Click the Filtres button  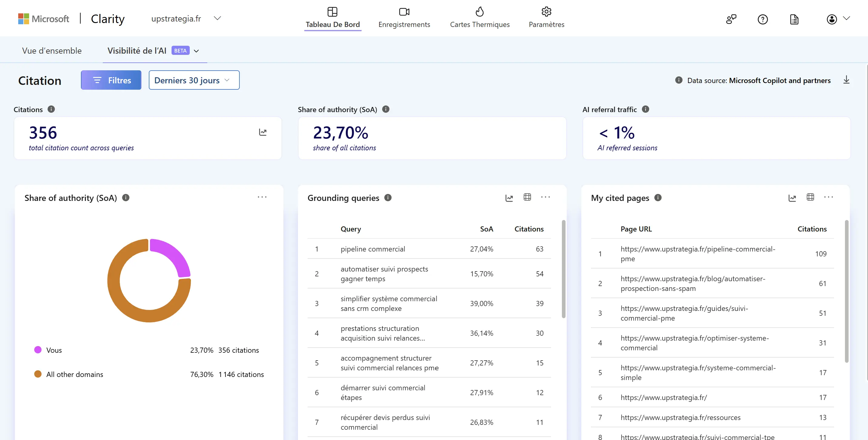[111, 80]
